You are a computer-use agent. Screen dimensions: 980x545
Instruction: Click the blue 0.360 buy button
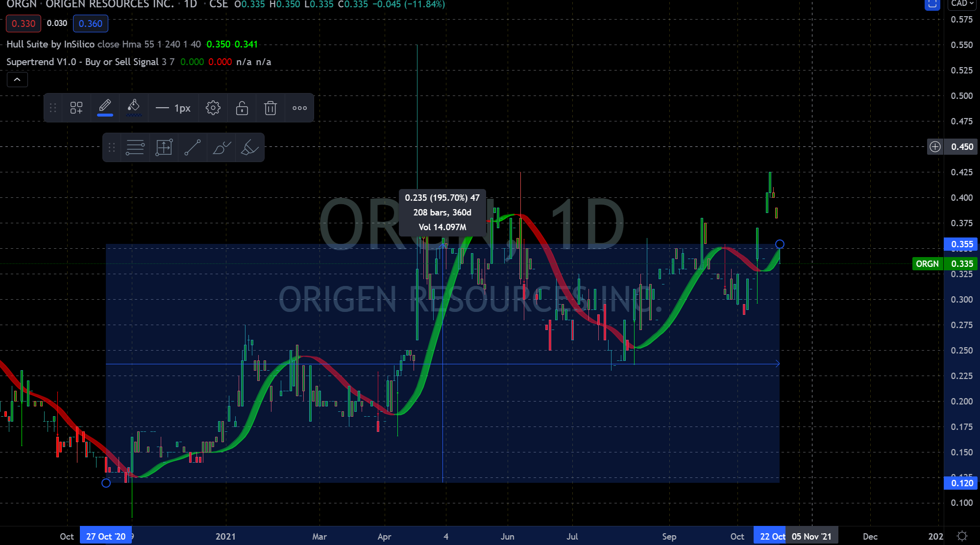coord(90,24)
